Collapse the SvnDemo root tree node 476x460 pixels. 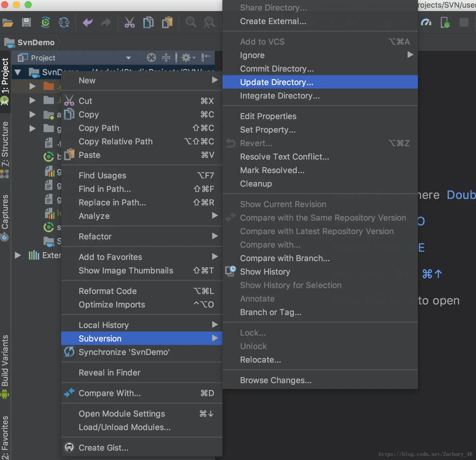tap(18, 72)
